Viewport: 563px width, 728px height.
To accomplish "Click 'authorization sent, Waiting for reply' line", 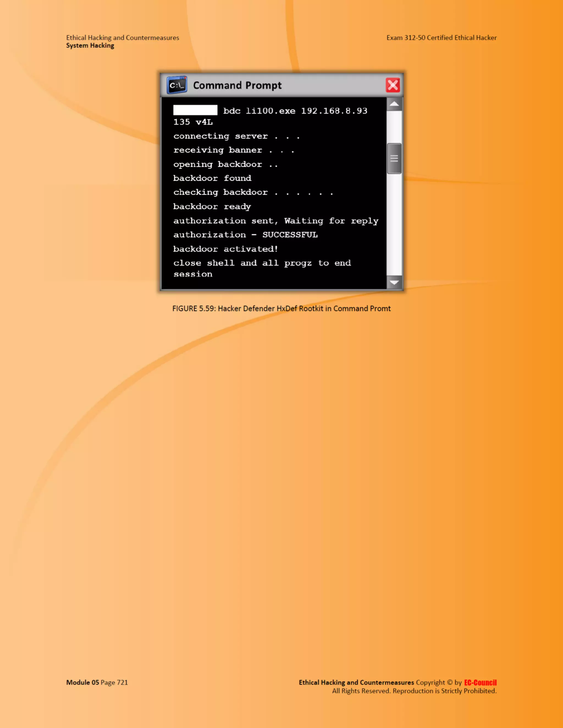I will (x=276, y=221).
